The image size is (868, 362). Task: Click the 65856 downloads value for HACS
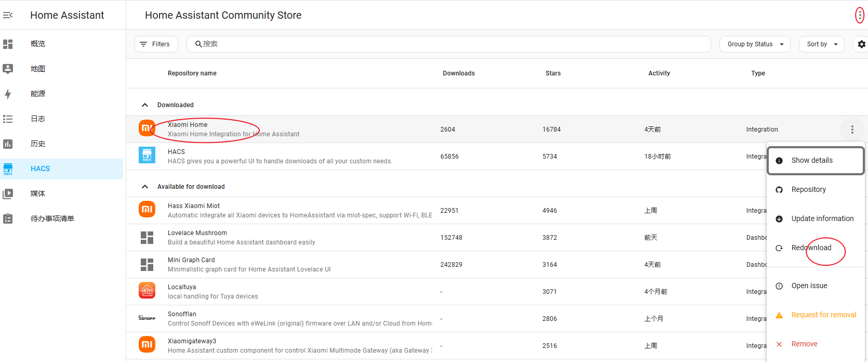450,157
